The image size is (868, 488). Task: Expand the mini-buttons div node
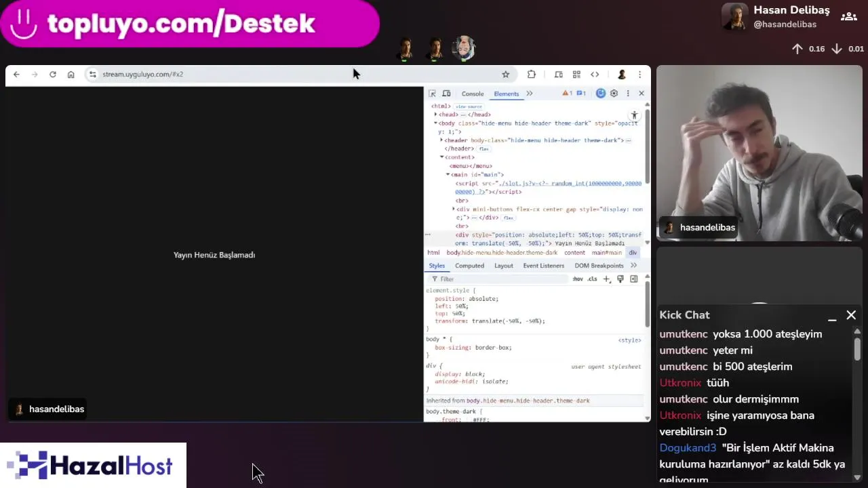point(454,209)
